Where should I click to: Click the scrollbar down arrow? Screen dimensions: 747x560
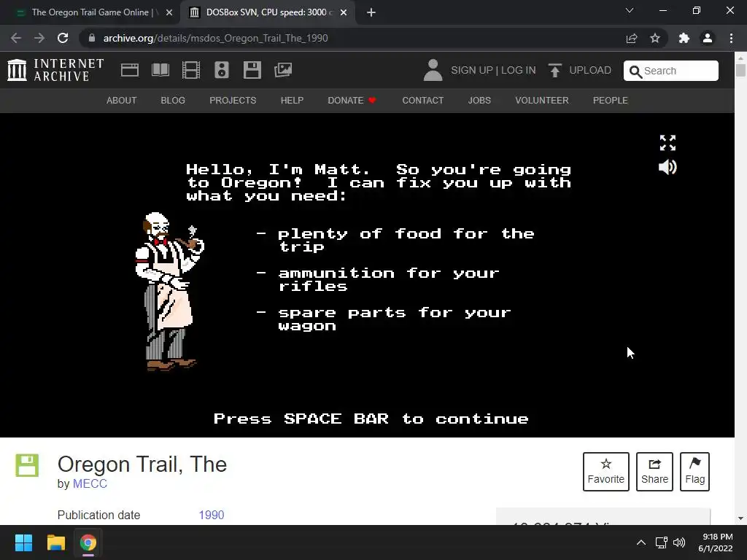tap(740, 518)
